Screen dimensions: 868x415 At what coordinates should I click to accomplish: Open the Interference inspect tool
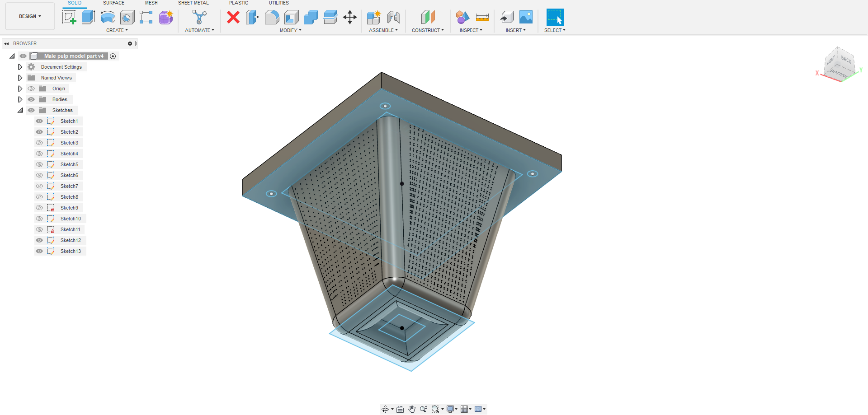click(462, 17)
